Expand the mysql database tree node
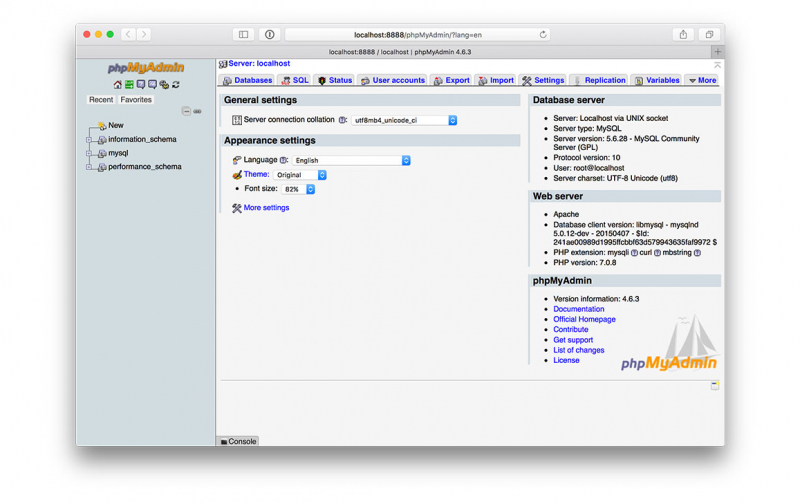The image size is (800, 504). point(89,154)
